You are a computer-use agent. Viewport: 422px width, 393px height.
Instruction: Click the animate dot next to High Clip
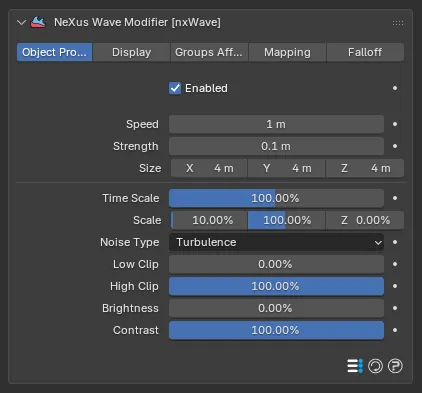395,286
